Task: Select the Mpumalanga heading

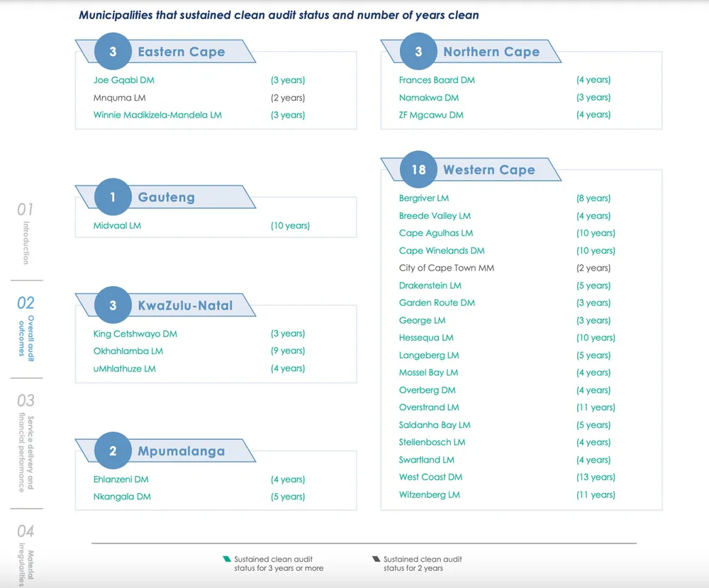Action: point(182,451)
